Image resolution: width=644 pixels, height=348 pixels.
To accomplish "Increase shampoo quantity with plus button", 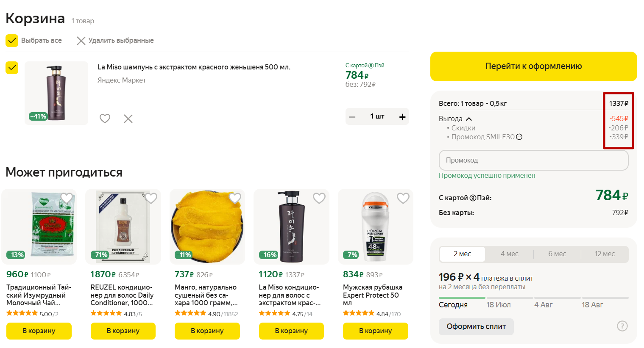I will point(402,117).
